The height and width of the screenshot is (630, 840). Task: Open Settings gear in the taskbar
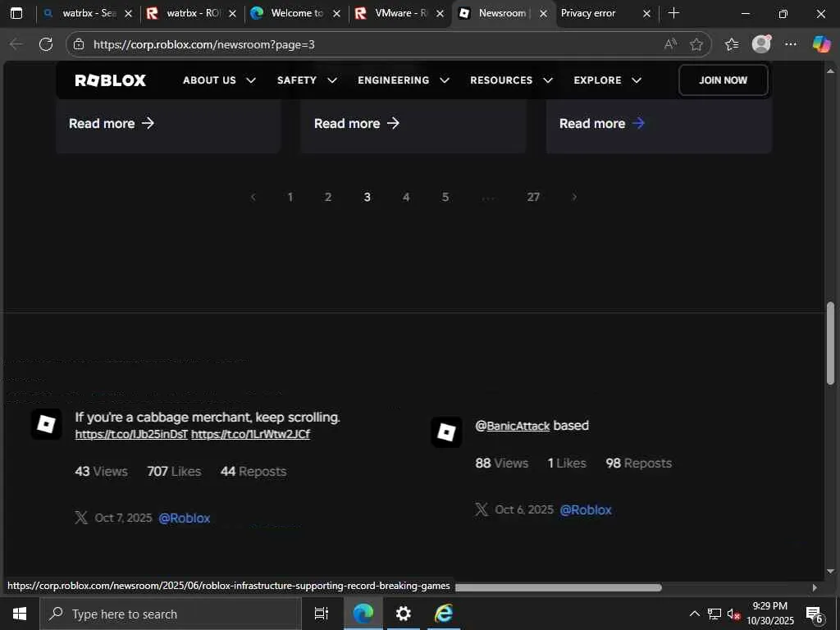click(404, 614)
